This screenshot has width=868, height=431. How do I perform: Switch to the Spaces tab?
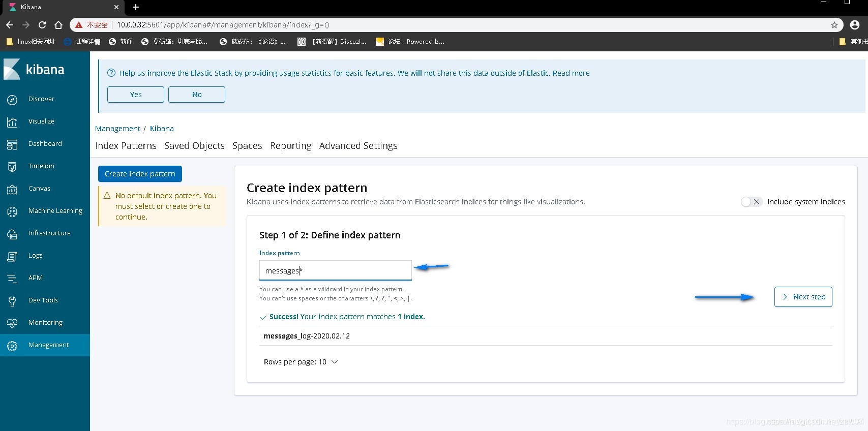click(247, 146)
